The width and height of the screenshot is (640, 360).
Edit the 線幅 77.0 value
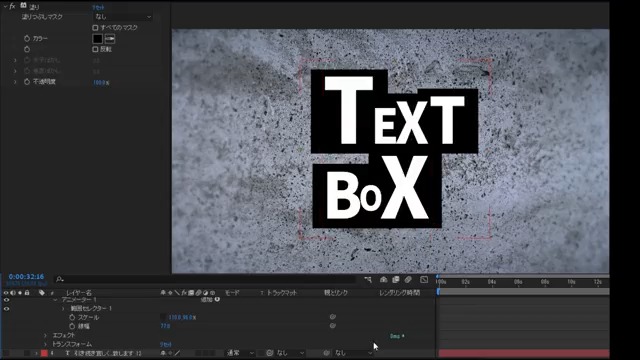165,327
